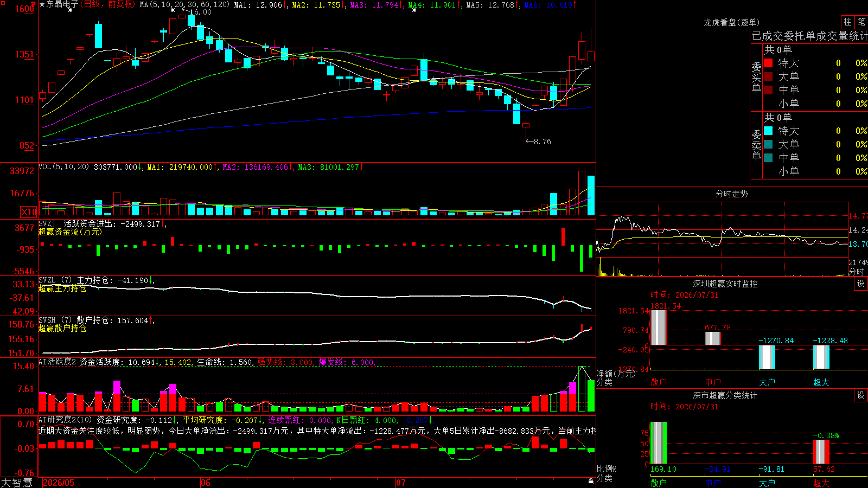Click the 时间: 2026/07/31 label in 深圳超赢实时监控
Image resolution: width=868 pixels, height=488 pixels.
(684, 295)
